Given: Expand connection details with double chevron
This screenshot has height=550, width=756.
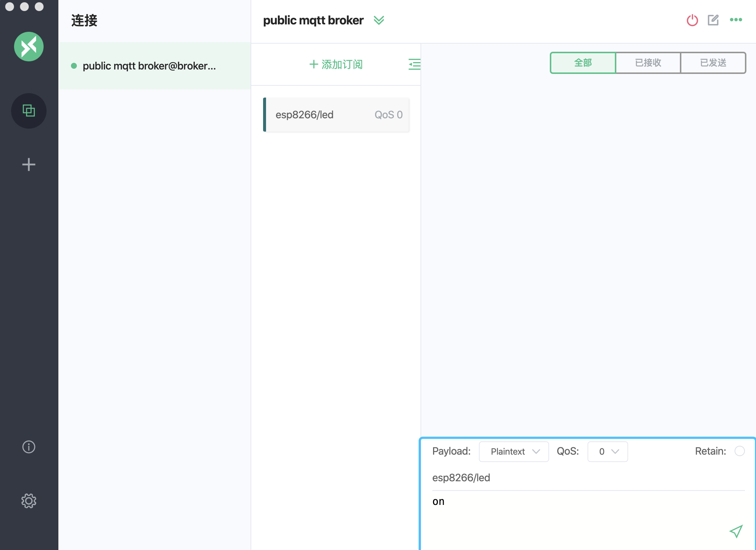Looking at the screenshot, I should [379, 20].
